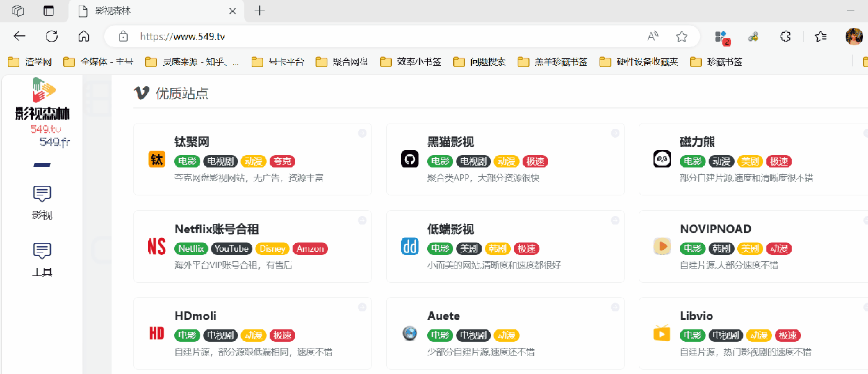The height and width of the screenshot is (374, 868).
Task: Click the arrow icon on 黑猫影视 card corner
Action: tap(614, 133)
